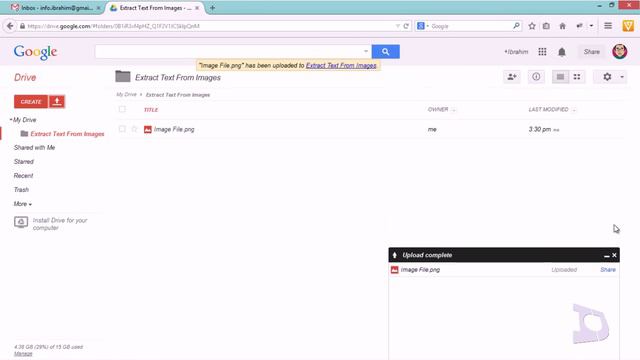
Task: Open URL bar history dropdown arrow
Action: [398, 26]
